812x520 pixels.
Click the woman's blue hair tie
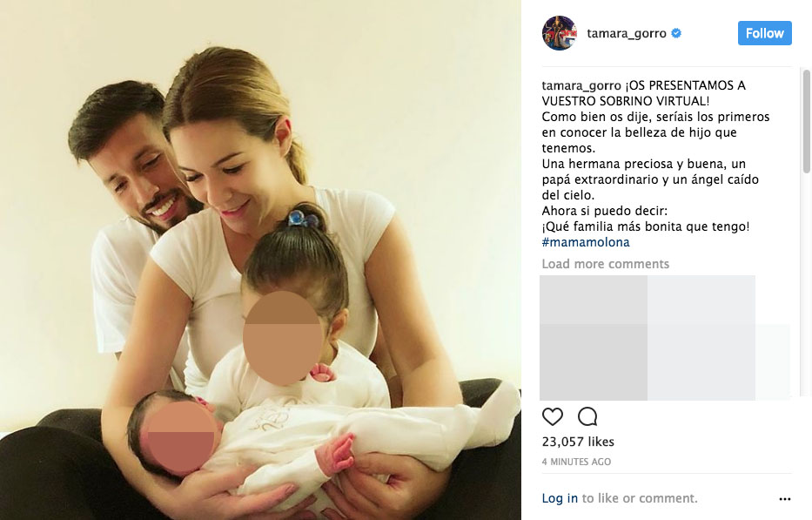click(302, 219)
